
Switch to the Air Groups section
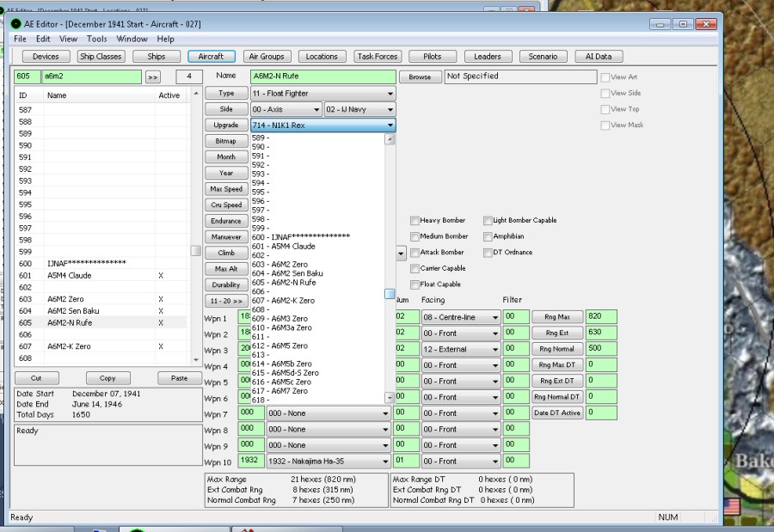(x=266, y=57)
